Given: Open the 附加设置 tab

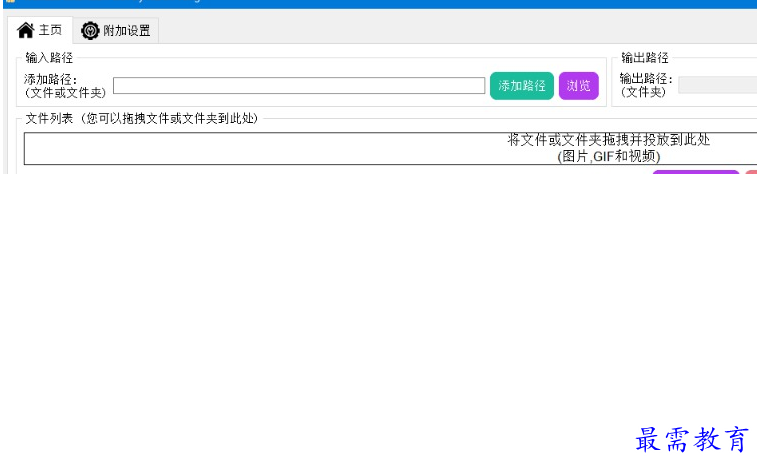Looking at the screenshot, I should point(116,31).
